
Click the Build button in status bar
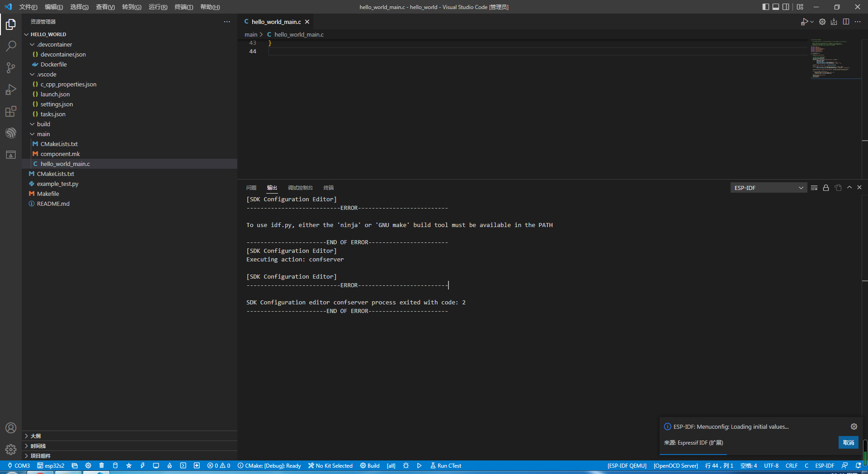[370, 465]
